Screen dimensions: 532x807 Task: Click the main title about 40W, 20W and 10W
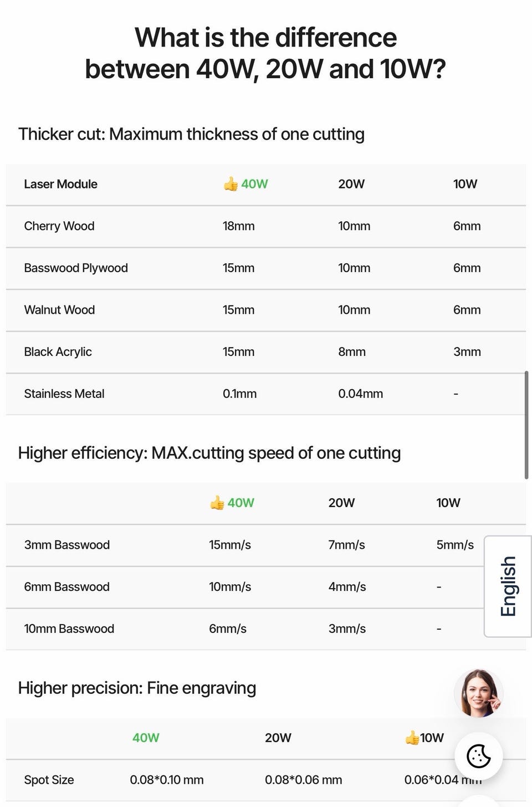pos(265,53)
